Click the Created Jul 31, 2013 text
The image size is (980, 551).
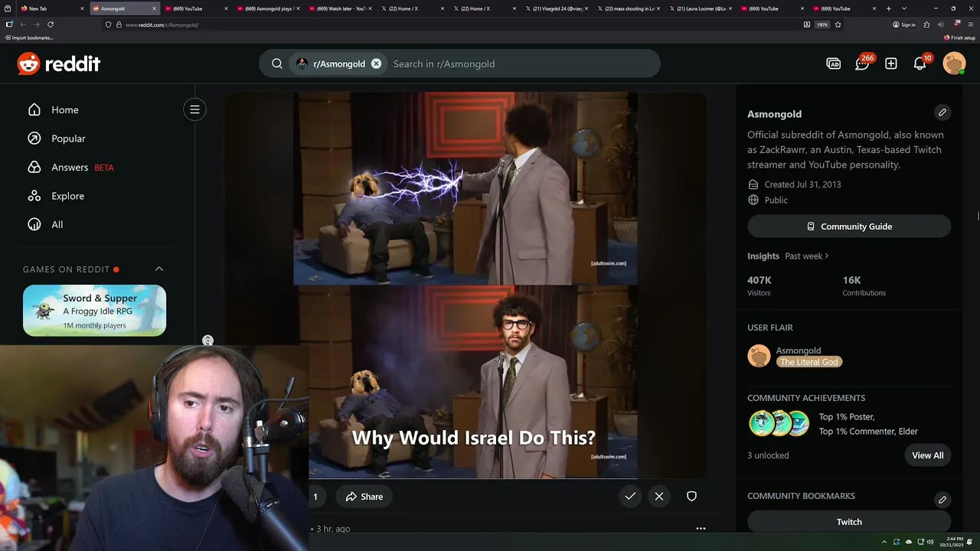click(x=802, y=184)
